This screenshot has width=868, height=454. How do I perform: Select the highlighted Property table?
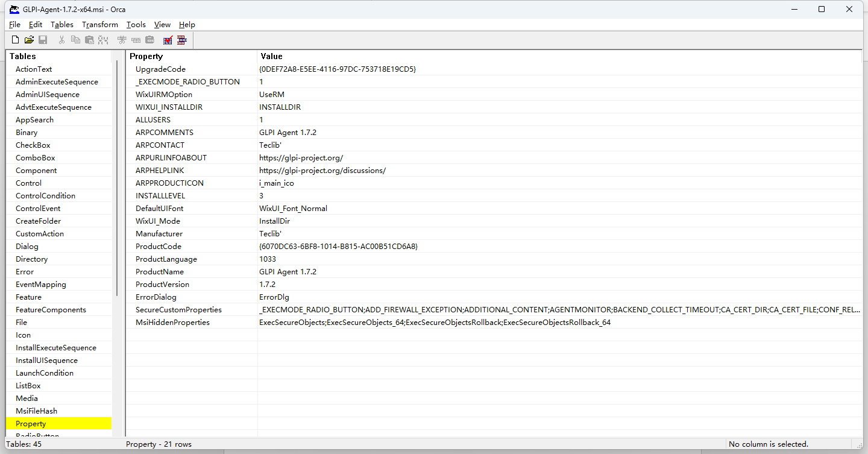click(58, 424)
